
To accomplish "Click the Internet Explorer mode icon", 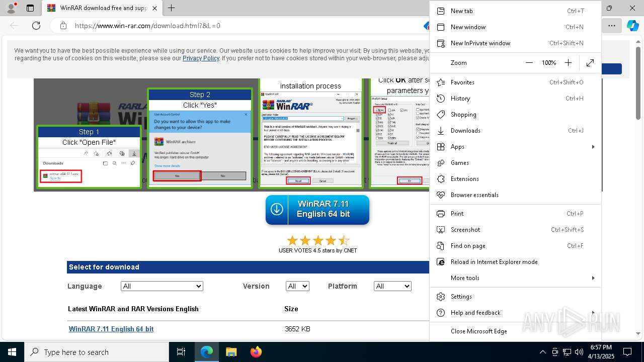I will click(x=441, y=262).
